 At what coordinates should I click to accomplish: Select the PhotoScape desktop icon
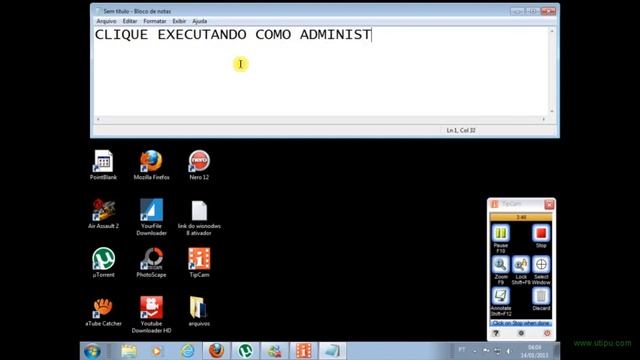pyautogui.click(x=151, y=262)
